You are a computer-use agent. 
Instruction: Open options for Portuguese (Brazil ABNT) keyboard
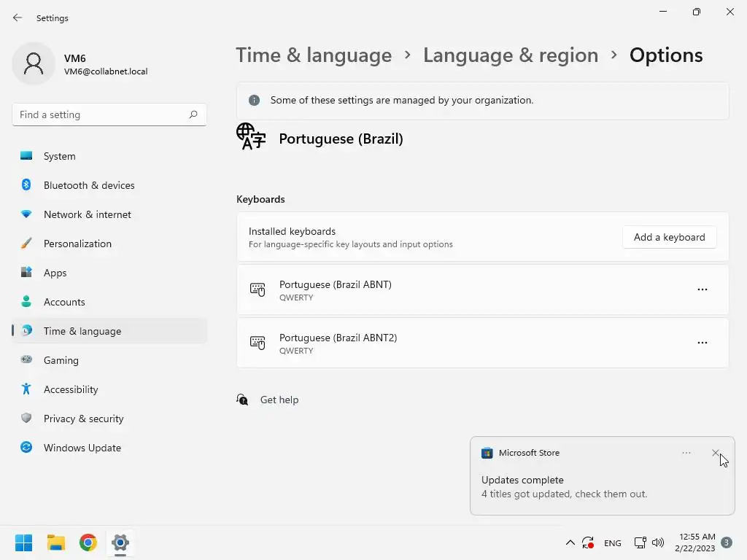click(702, 289)
